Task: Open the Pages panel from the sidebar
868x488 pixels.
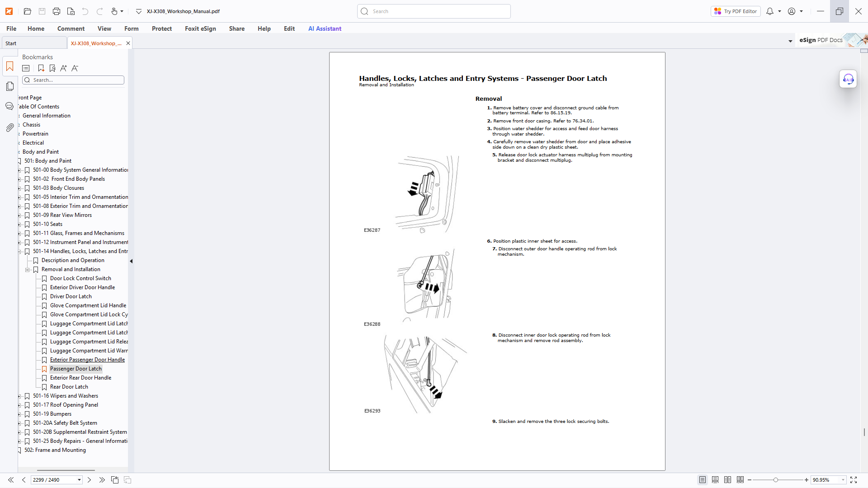Action: 9,87
